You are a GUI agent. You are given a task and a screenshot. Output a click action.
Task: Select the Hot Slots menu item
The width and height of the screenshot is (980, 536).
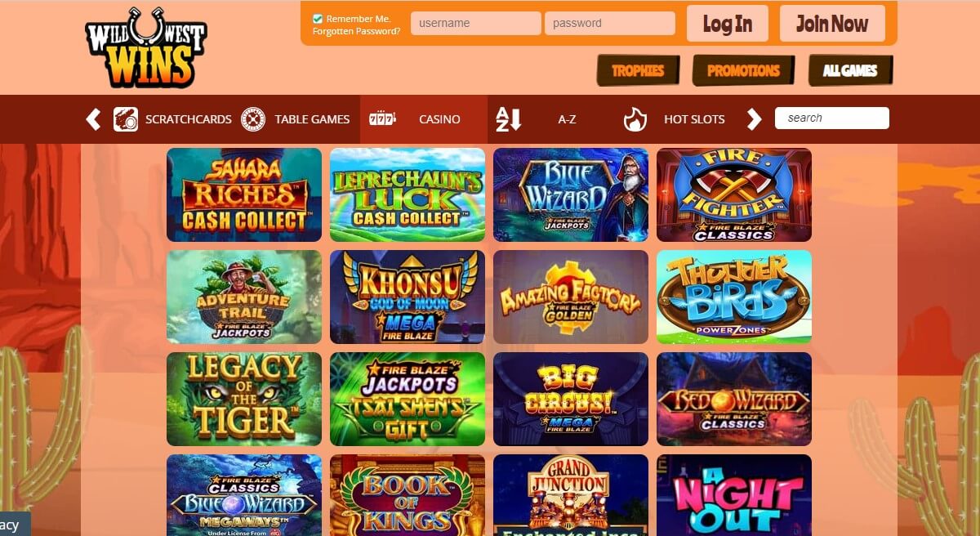click(x=694, y=119)
